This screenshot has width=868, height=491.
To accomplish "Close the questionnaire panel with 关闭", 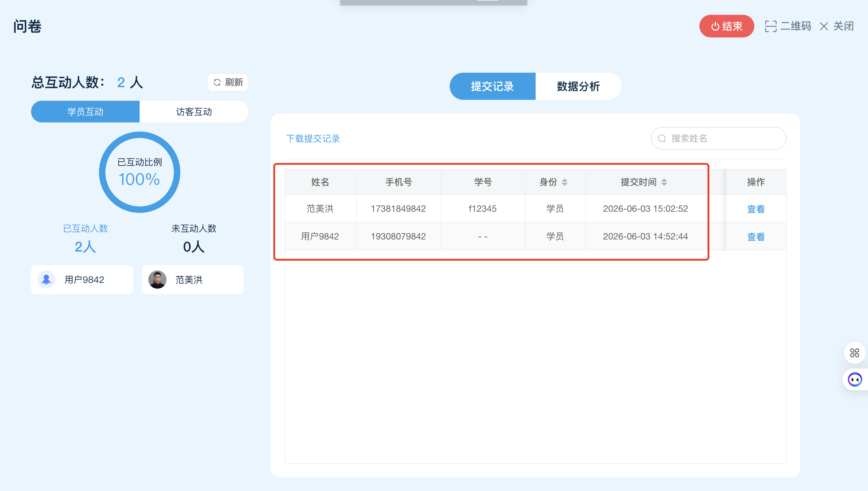I will pos(837,26).
